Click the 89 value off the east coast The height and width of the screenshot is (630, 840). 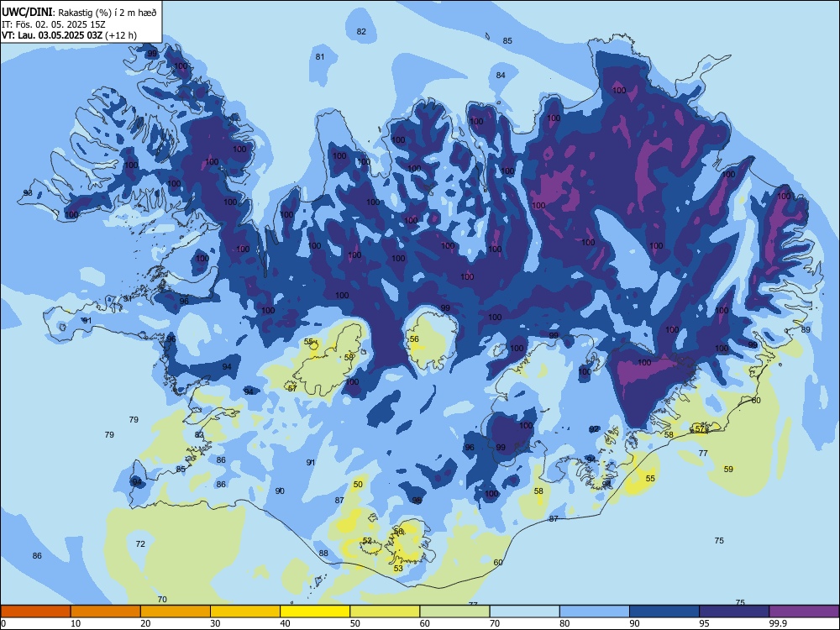(806, 330)
